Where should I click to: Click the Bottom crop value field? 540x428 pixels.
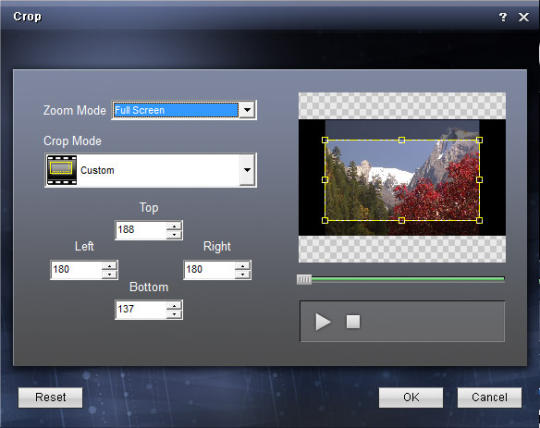point(141,310)
